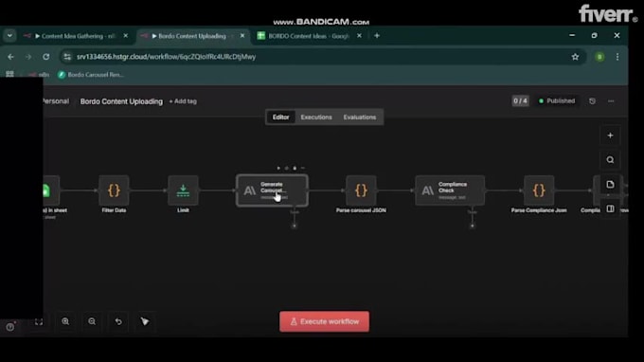Screen dimensions: 644x362
Task: Select the Google Sheets node at left
Action: click(x=51, y=190)
